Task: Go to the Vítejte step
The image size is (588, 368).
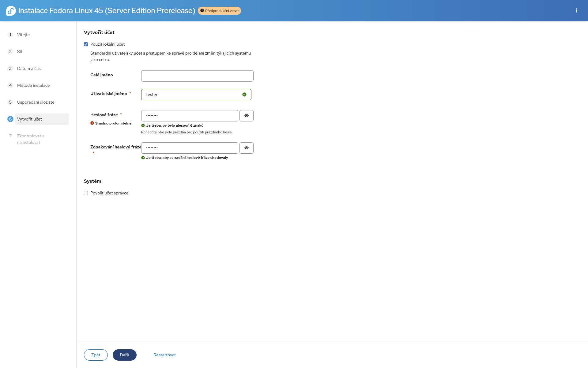Action: (24, 35)
